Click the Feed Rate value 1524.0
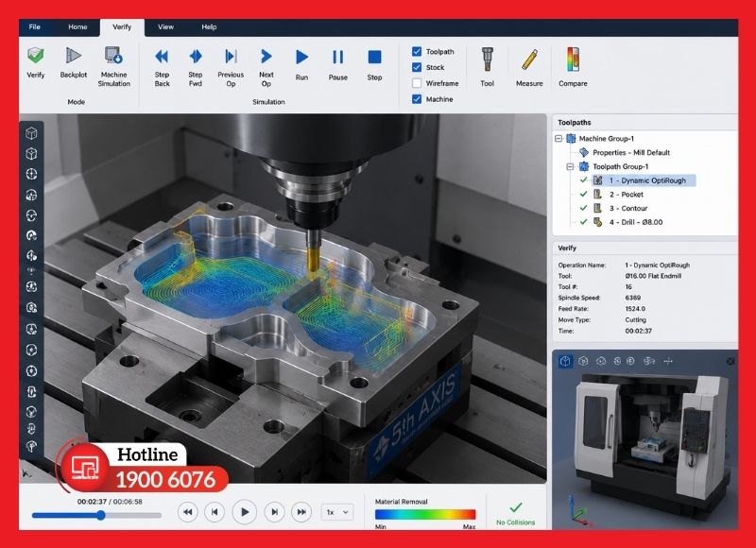This screenshot has width=756, height=548. [635, 309]
